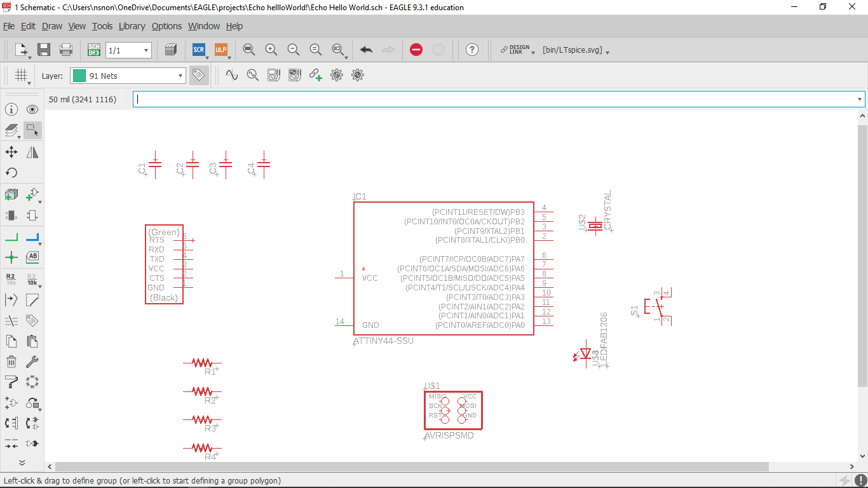Image resolution: width=868 pixels, height=488 pixels.
Task: Open the library manager books icon
Action: 170,50
